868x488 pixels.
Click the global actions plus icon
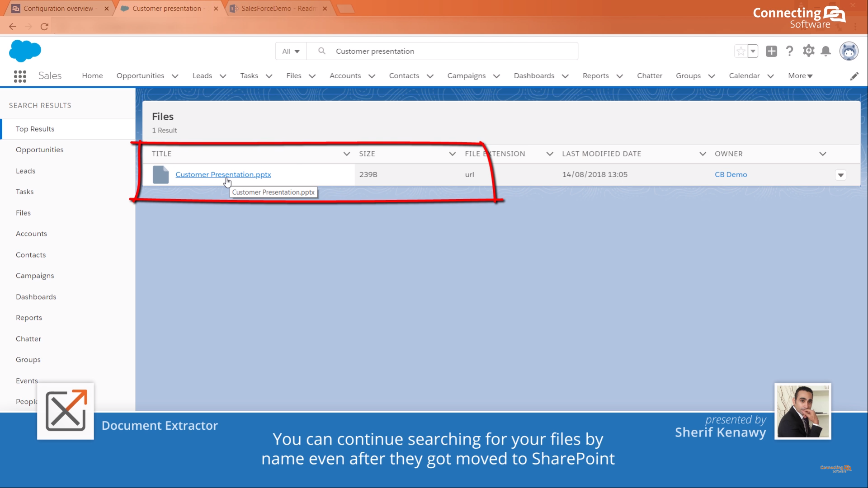(x=772, y=51)
